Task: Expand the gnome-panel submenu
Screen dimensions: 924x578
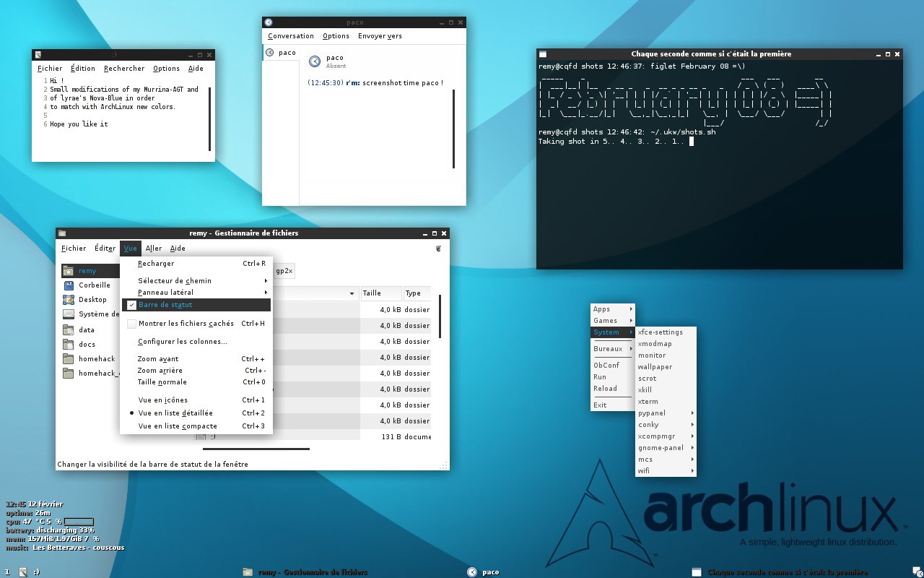Action: tap(666, 448)
